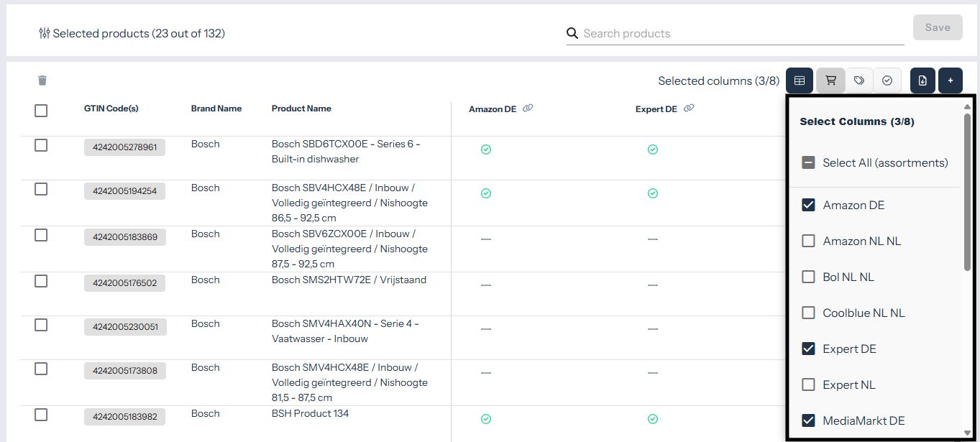Check the header select-all rows checkbox
The image size is (980, 442).
tap(41, 111)
